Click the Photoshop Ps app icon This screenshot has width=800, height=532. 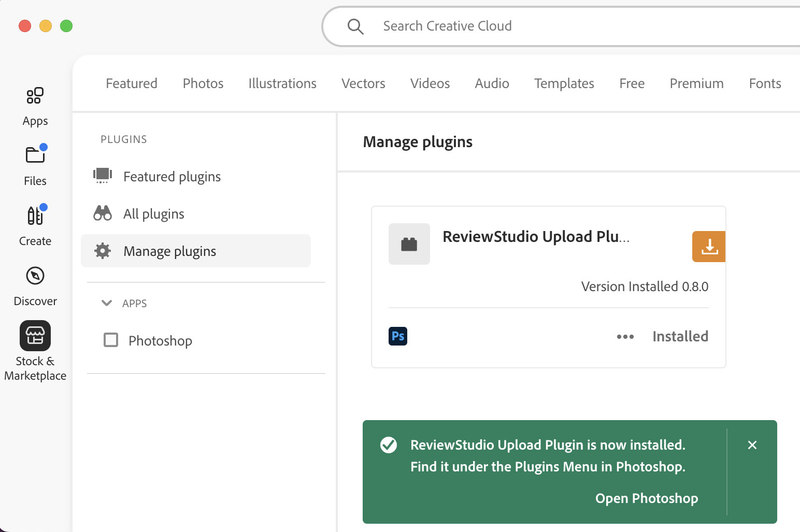pyautogui.click(x=397, y=336)
